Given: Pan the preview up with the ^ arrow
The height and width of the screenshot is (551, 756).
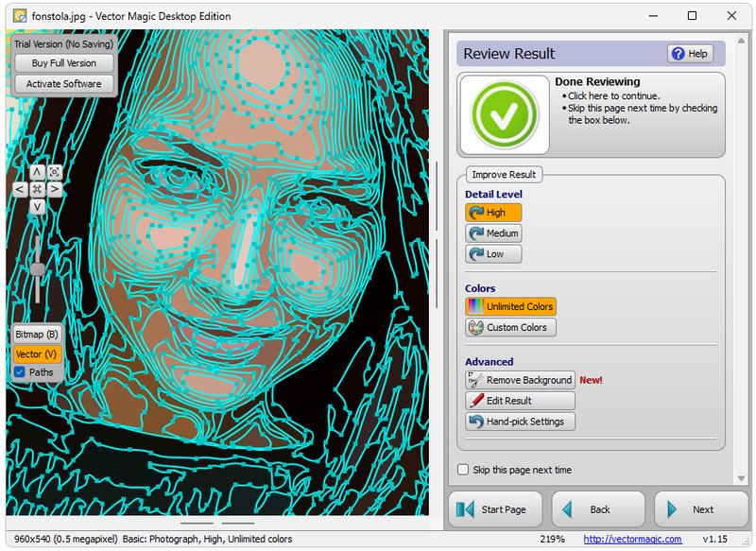Looking at the screenshot, I should (x=37, y=172).
